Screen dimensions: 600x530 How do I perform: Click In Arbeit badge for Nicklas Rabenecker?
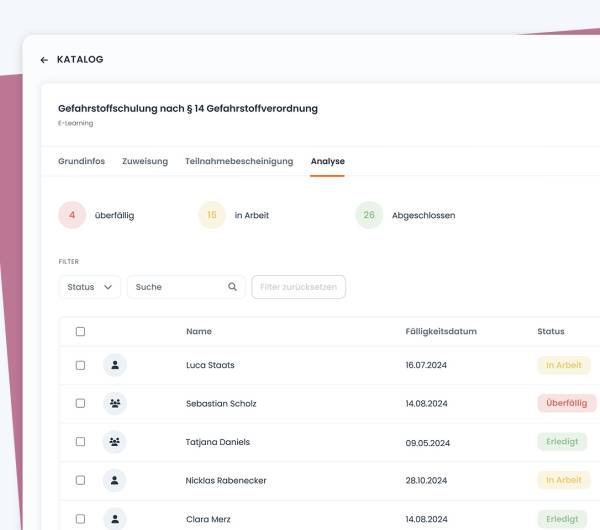564,480
